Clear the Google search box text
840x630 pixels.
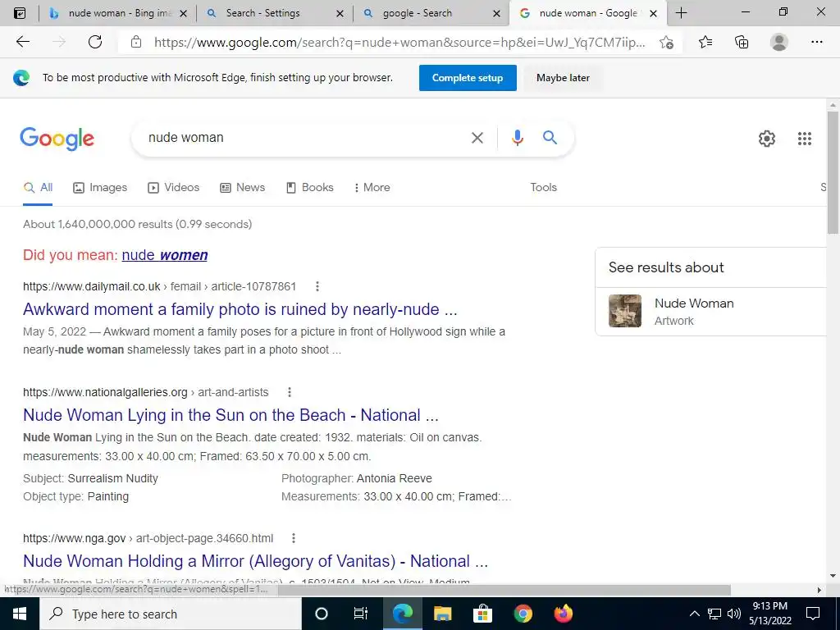(477, 138)
